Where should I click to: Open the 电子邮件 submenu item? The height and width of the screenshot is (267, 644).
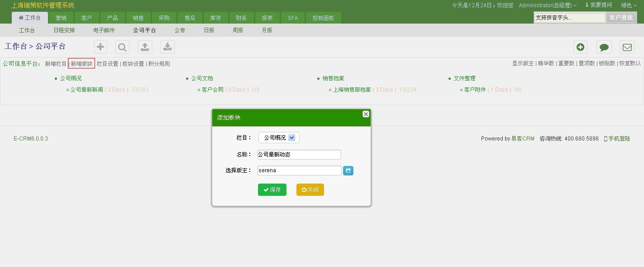point(104,30)
